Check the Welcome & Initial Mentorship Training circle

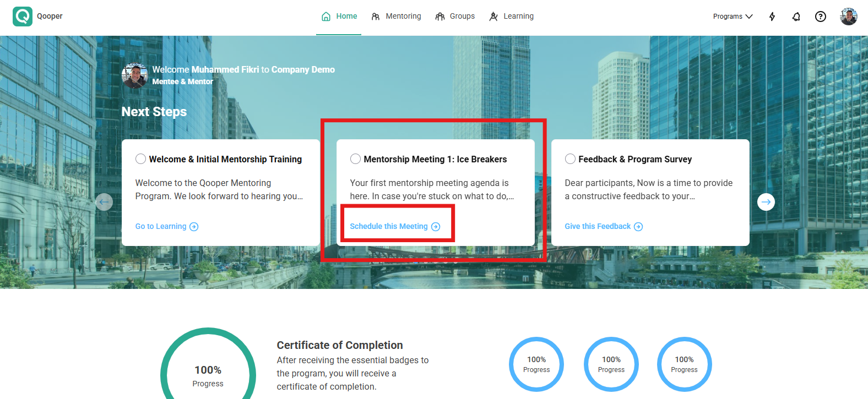pos(140,159)
